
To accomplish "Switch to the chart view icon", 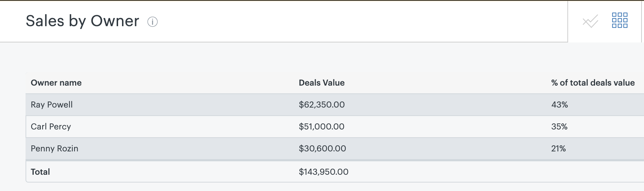I will pyautogui.click(x=590, y=21).
